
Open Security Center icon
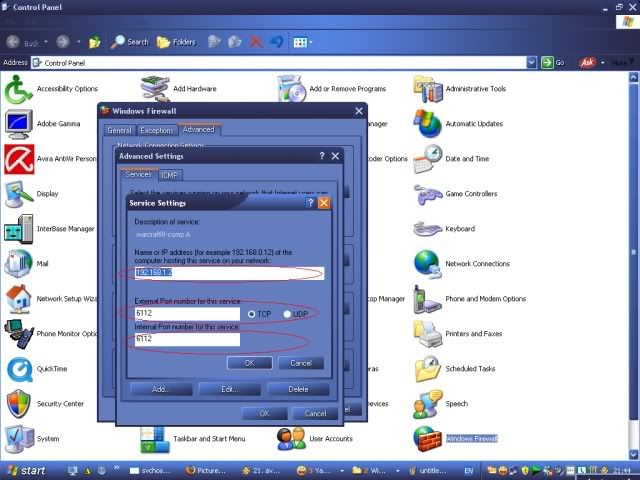point(18,404)
